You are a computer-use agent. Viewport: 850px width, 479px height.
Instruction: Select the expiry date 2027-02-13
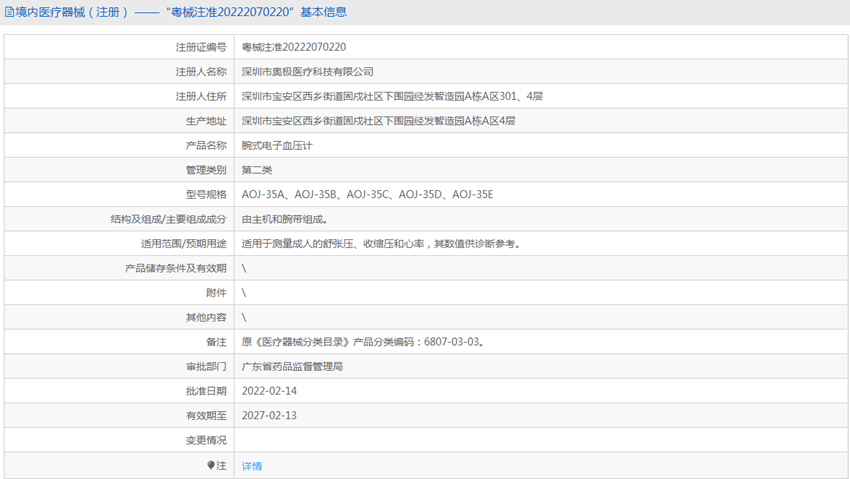269,416
